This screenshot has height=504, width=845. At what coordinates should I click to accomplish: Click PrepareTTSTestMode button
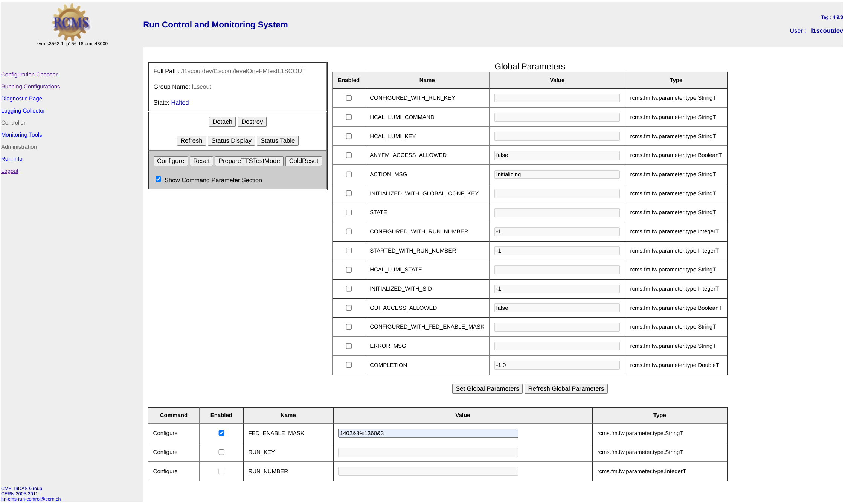249,161
